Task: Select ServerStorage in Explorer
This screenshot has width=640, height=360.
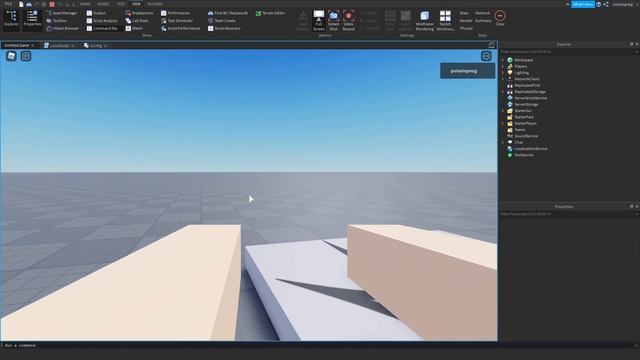Action: 526,104
